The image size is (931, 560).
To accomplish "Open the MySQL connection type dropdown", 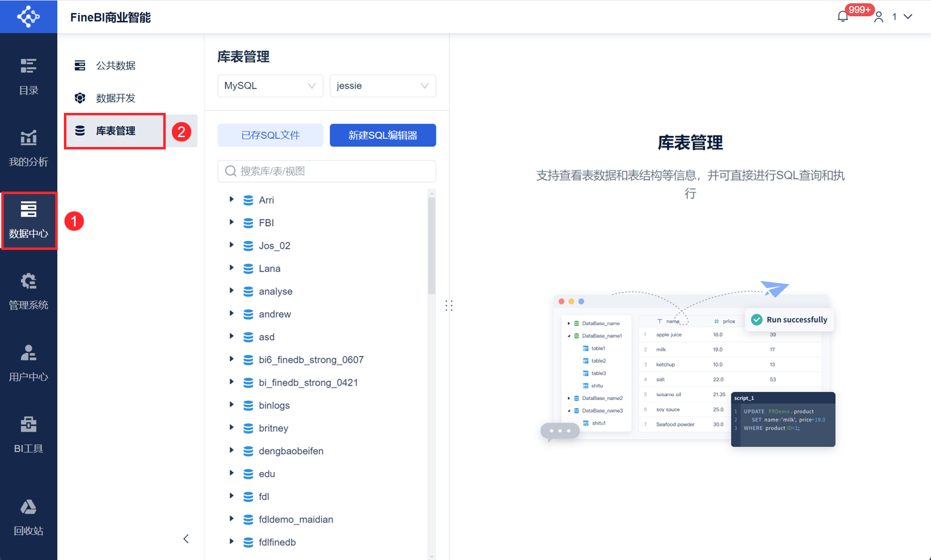I will tap(270, 86).
